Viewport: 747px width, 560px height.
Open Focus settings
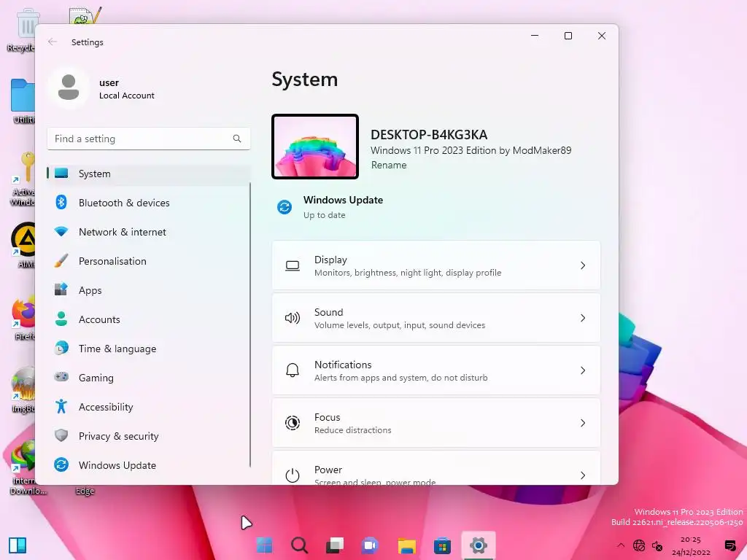point(436,423)
